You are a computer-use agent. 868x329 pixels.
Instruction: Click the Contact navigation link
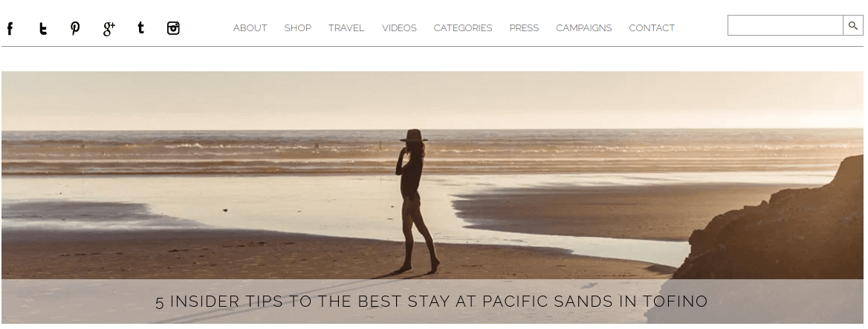click(x=652, y=27)
